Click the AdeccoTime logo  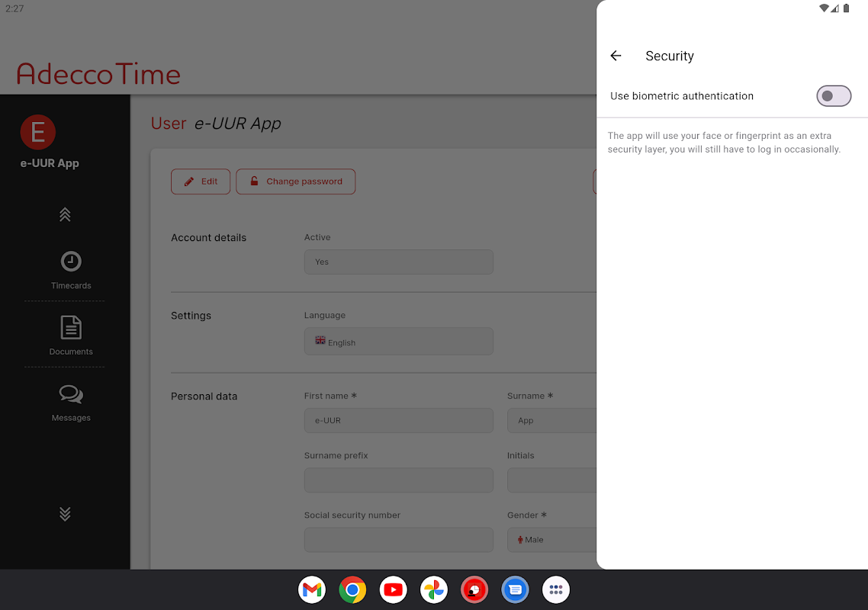click(98, 74)
